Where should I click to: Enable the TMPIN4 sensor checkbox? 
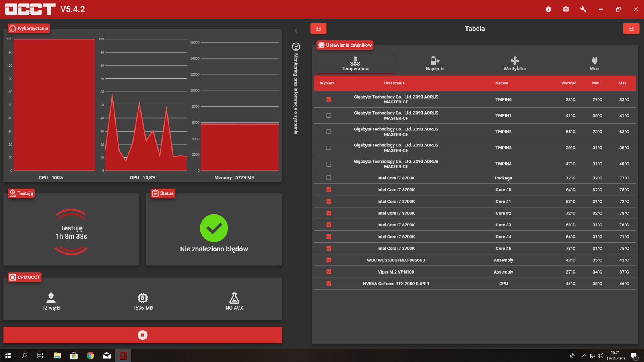[x=329, y=164]
